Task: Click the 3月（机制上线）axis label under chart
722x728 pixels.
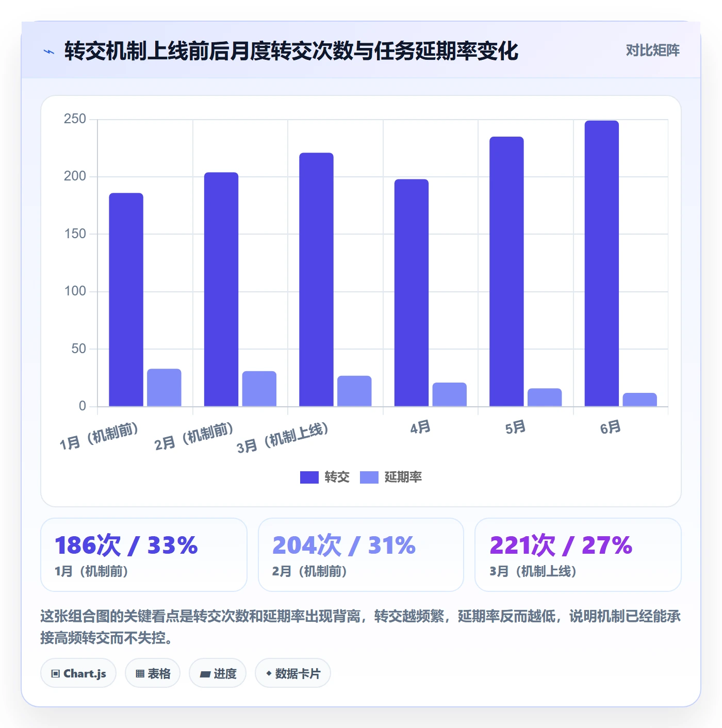Action: click(283, 438)
